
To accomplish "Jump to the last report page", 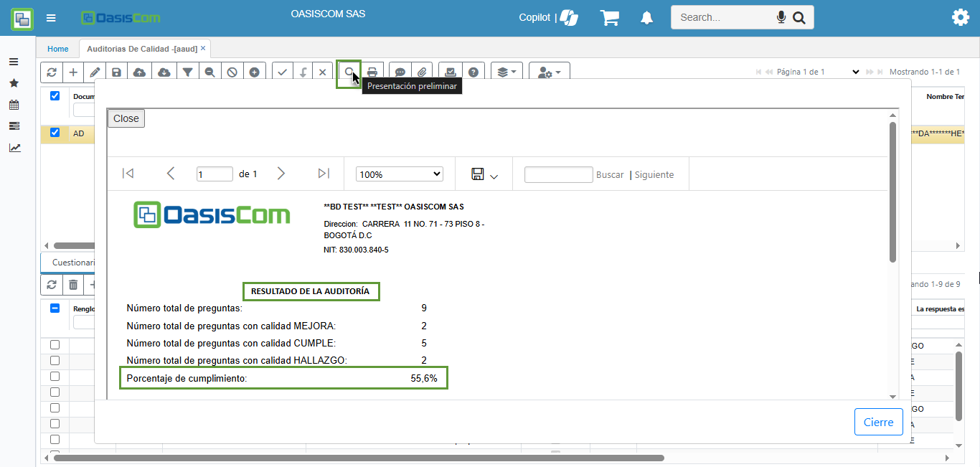I will pyautogui.click(x=324, y=174).
